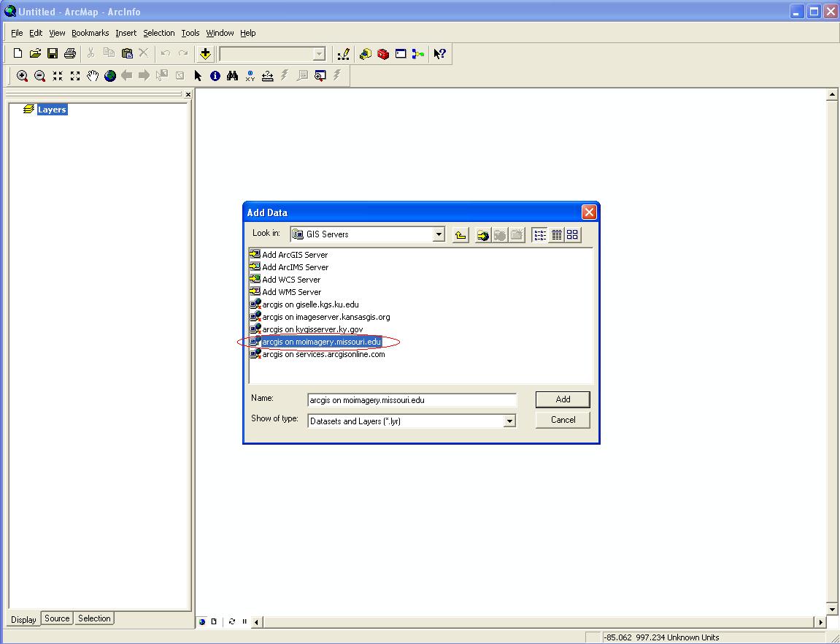
Task: Click the Up One Level folder icon
Action: pyautogui.click(x=461, y=234)
